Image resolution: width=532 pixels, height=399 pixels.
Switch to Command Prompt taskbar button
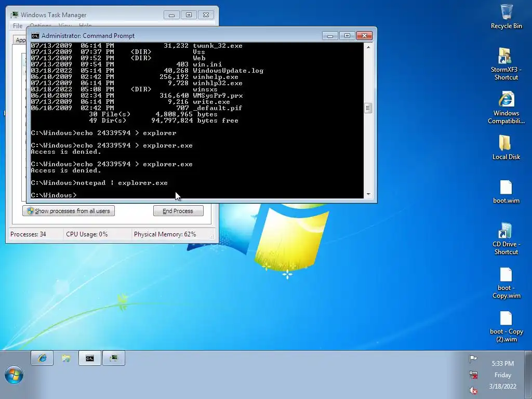(89, 358)
